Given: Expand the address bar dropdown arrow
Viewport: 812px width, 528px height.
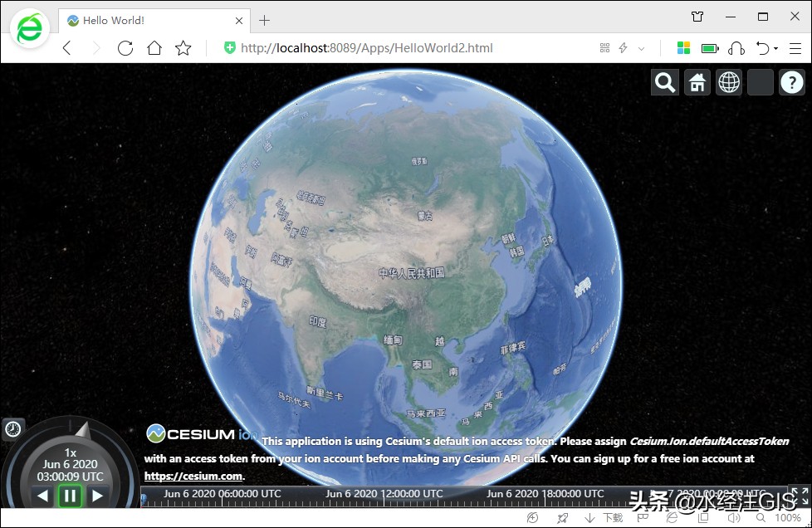Looking at the screenshot, I should point(641,49).
